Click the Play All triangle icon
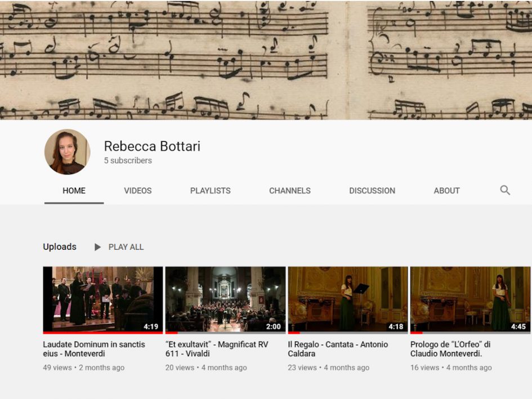This screenshot has height=399, width=532. [x=97, y=247]
